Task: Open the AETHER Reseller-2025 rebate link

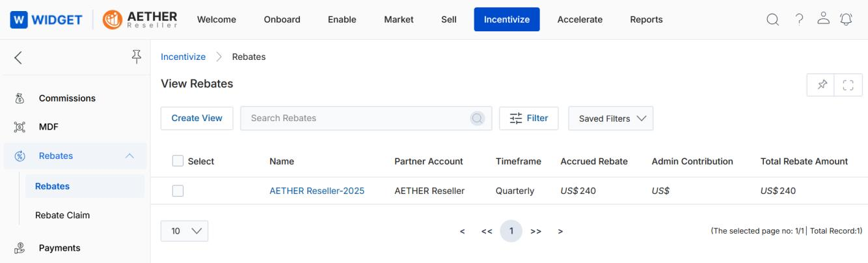Action: pyautogui.click(x=317, y=191)
